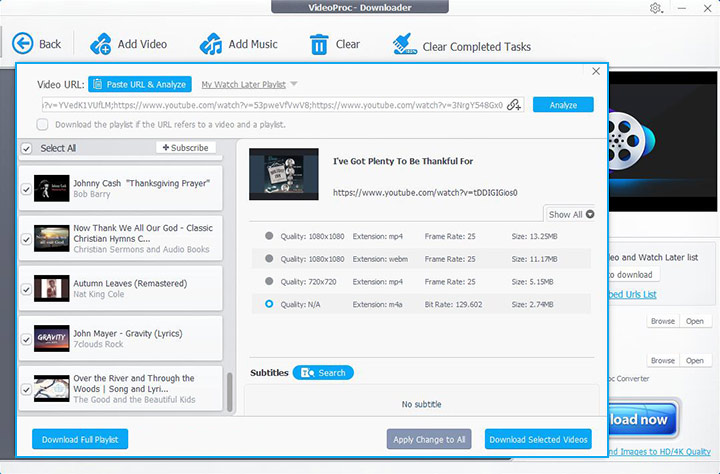The height and width of the screenshot is (474, 720).
Task: Minimize the VideoProc window
Action: (x=681, y=8)
